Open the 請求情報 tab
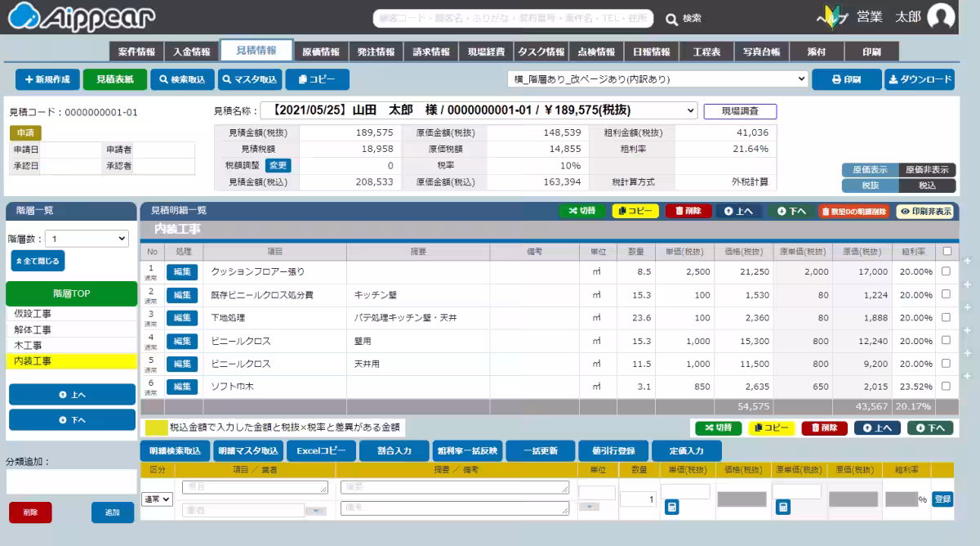This screenshot has width=980, height=546. point(431,51)
